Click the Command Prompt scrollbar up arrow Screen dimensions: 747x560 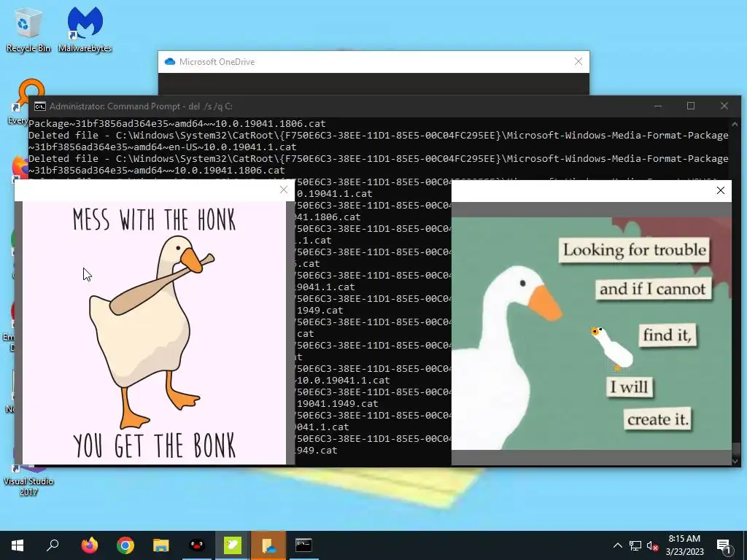pyautogui.click(x=735, y=124)
